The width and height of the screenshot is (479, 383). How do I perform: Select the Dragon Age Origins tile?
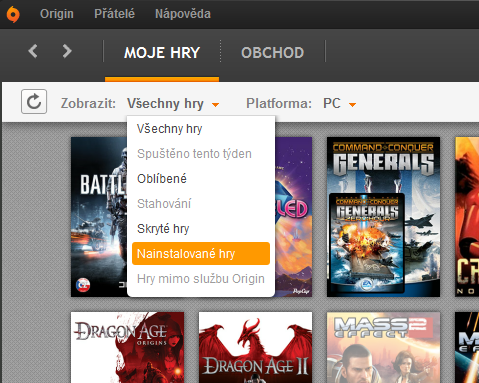pos(127,347)
